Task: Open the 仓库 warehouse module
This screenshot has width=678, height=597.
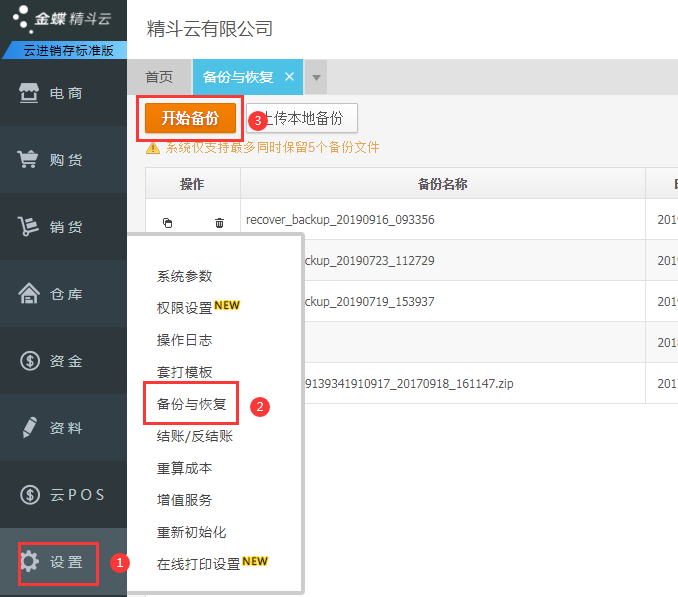Action: (x=63, y=294)
